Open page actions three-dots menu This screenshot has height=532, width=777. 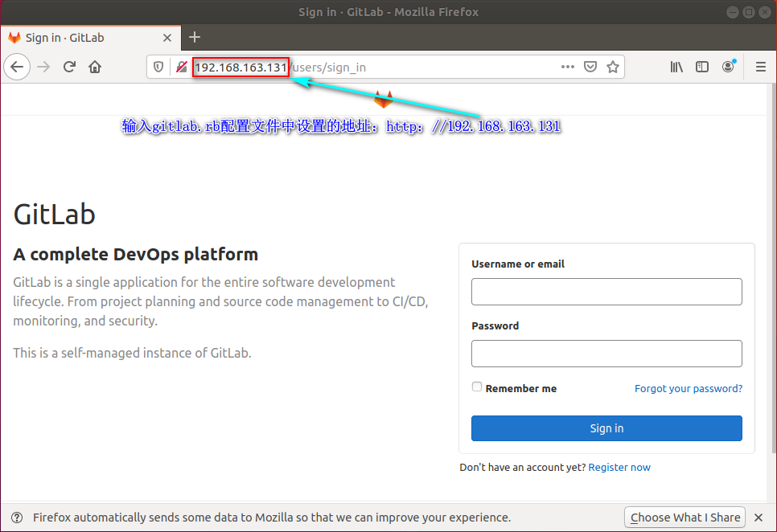click(567, 67)
